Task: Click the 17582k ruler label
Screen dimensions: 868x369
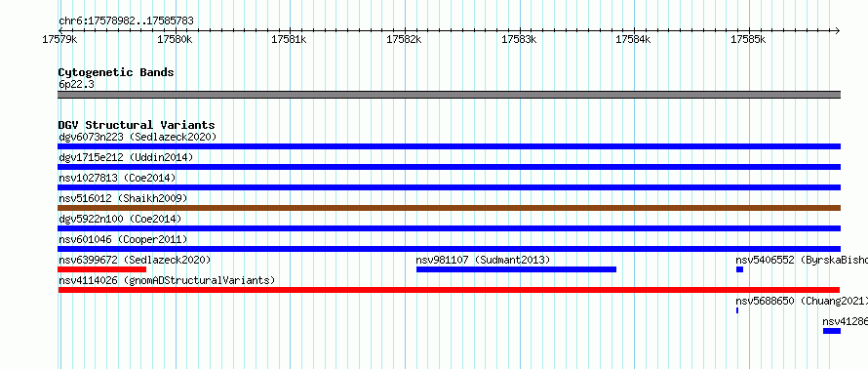Action: click(404, 39)
